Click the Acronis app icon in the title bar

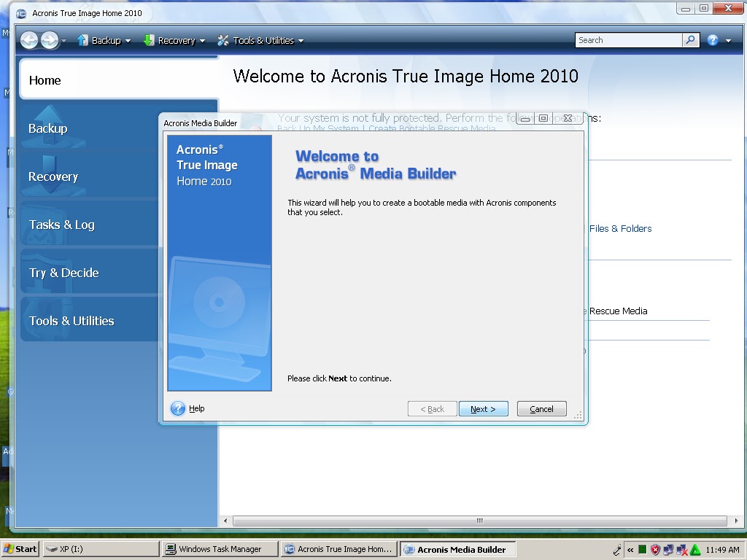21,13
